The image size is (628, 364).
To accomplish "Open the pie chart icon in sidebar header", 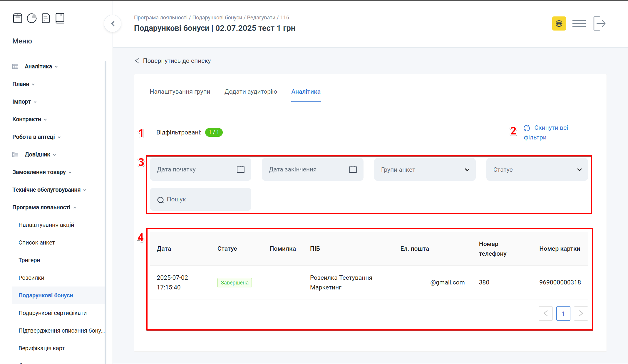I will pyautogui.click(x=32, y=18).
